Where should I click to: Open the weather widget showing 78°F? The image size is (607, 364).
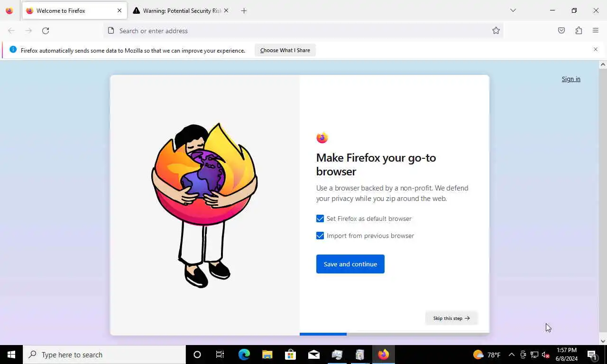[x=487, y=355]
